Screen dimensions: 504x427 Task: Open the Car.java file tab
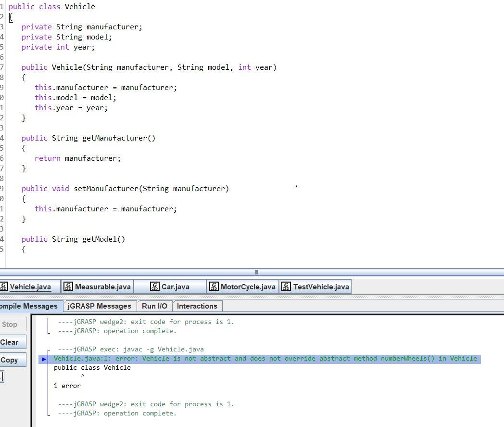pyautogui.click(x=175, y=286)
